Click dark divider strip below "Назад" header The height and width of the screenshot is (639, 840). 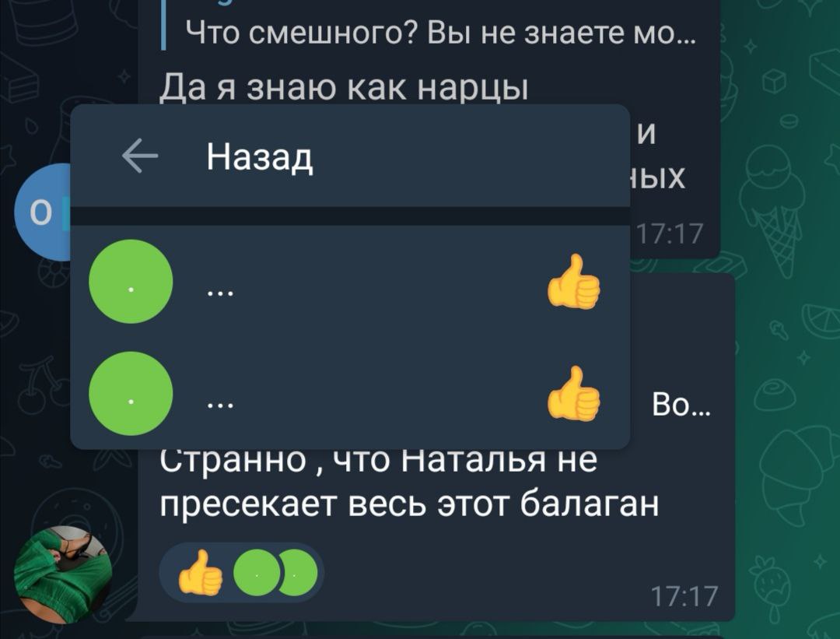point(350,216)
